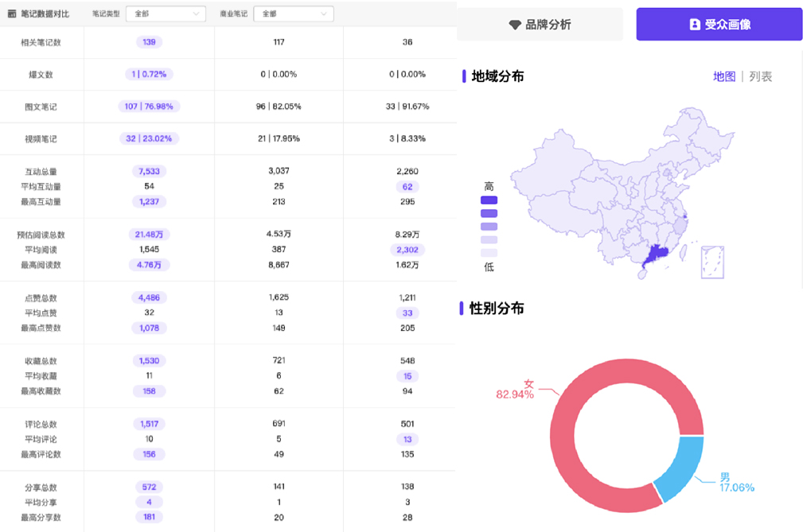This screenshot has height=532, width=803.
Task: Switch region view to 列表
Action: pos(761,76)
